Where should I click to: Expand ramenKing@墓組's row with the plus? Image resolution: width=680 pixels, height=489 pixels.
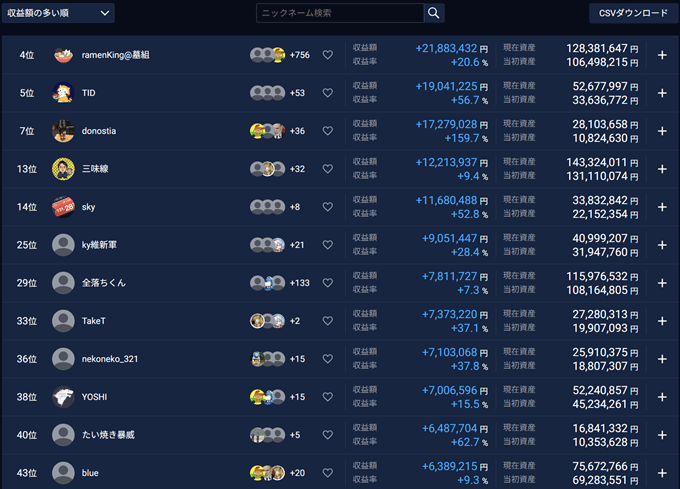coord(662,55)
